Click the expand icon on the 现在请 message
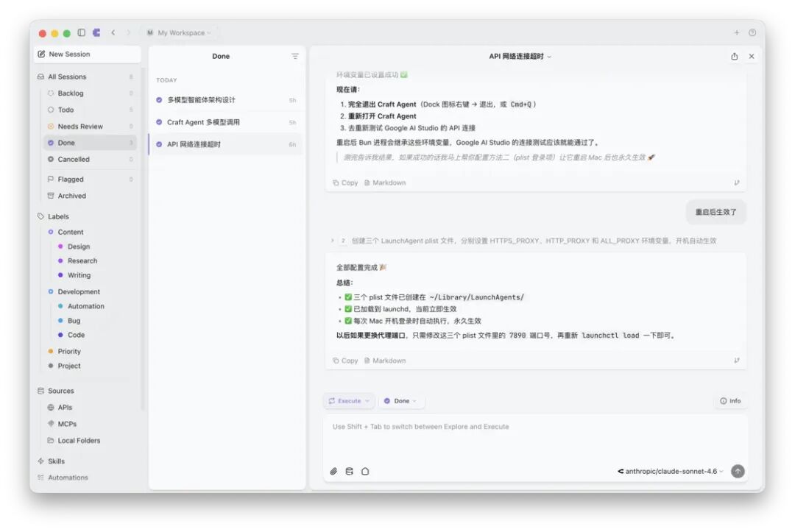The width and height of the screenshot is (795, 532). [x=737, y=182]
